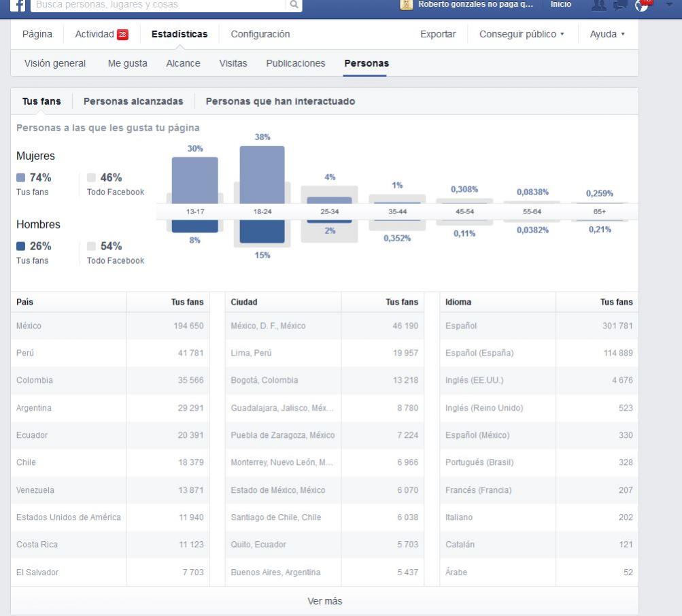The width and height of the screenshot is (682, 616).
Task: Select the Estadísticas tab
Action: point(180,34)
